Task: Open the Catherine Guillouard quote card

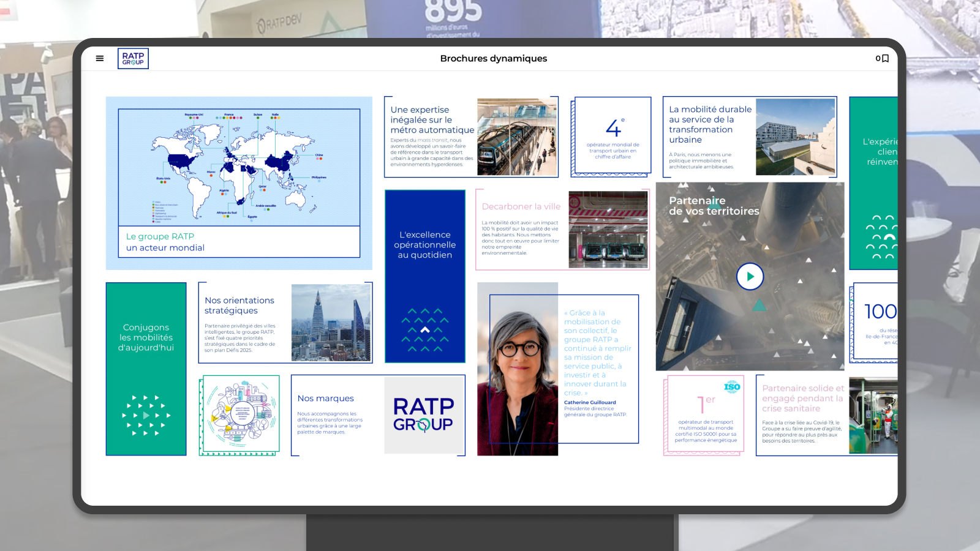Action: click(x=558, y=369)
